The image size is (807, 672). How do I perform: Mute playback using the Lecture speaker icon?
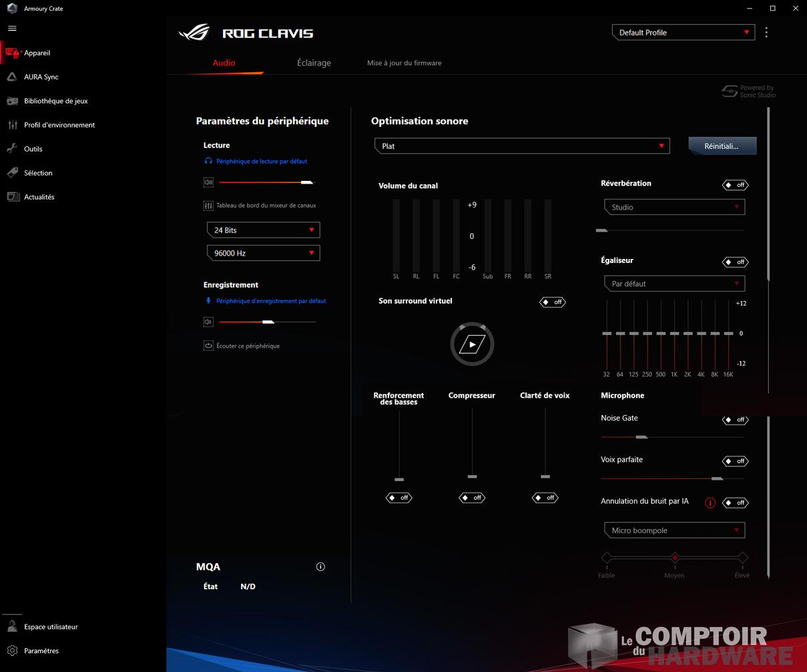[208, 182]
